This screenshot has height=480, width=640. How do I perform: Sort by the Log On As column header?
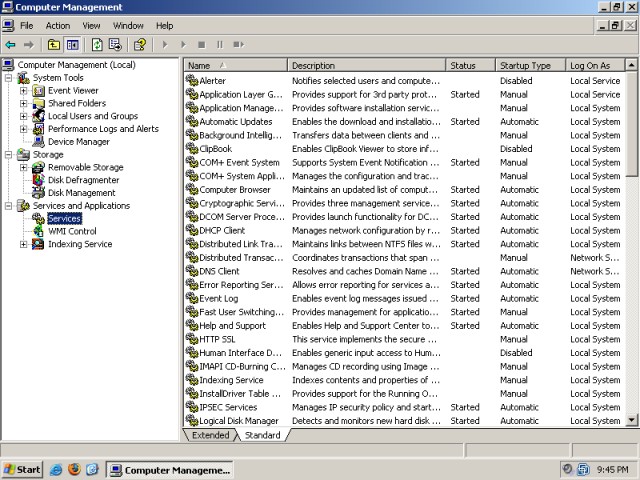coord(595,65)
